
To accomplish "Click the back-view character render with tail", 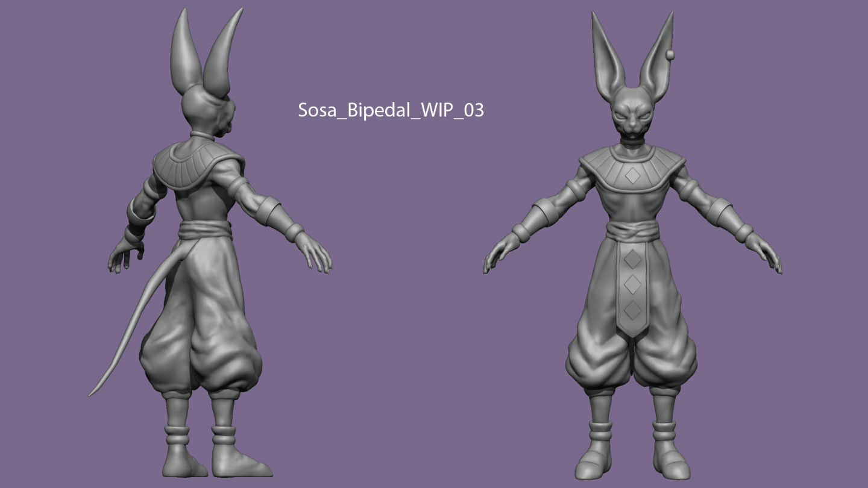I will pos(210,242).
